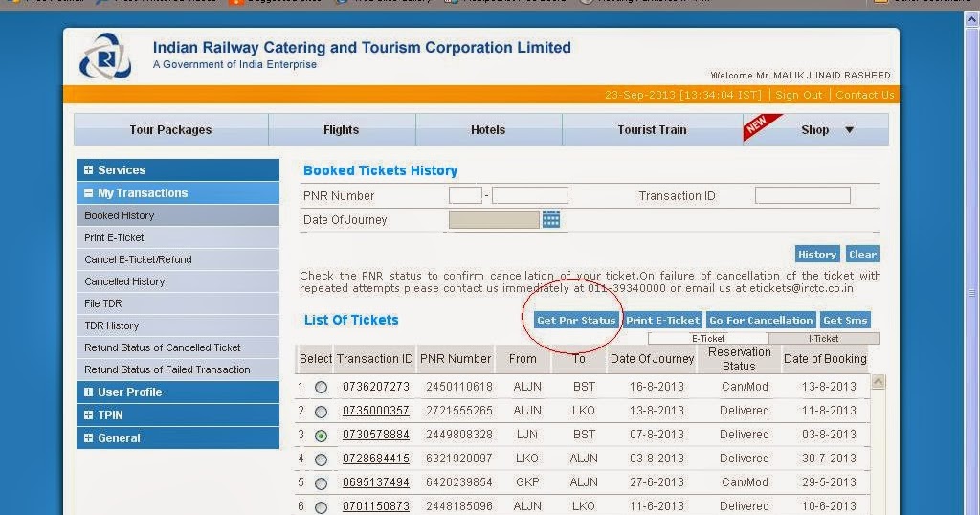Select radio button for ticket 0695137494
This screenshot has width=980, height=515.
tap(321, 483)
